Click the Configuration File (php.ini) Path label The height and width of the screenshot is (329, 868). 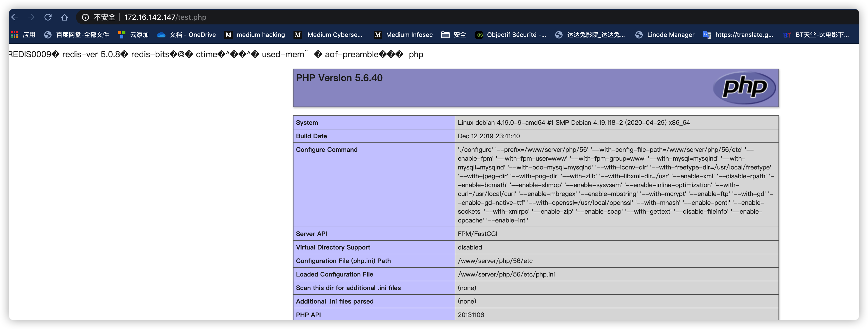click(343, 261)
